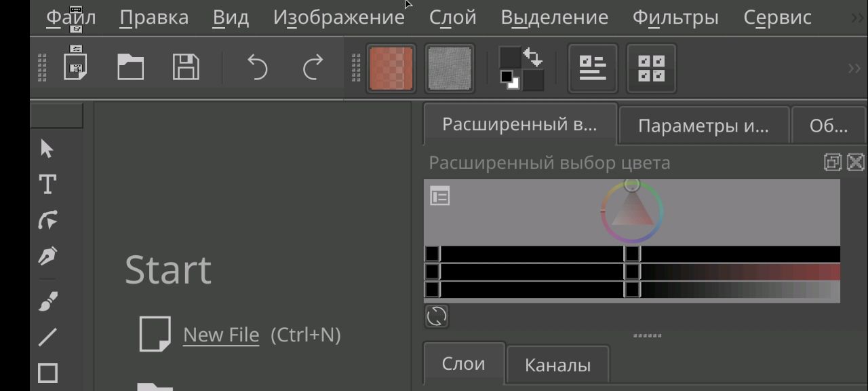The height and width of the screenshot is (391, 868).
Task: Expand the hidden toolbar items chevron
Action: tap(854, 68)
